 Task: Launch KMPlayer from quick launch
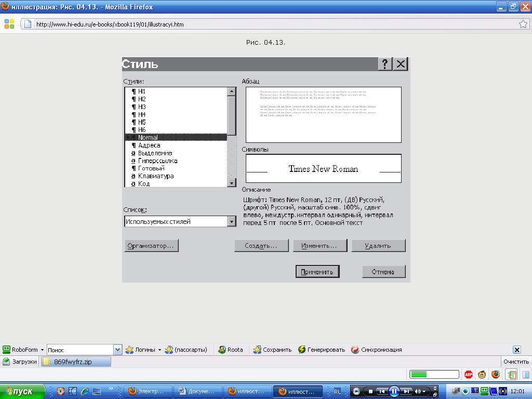click(73, 391)
